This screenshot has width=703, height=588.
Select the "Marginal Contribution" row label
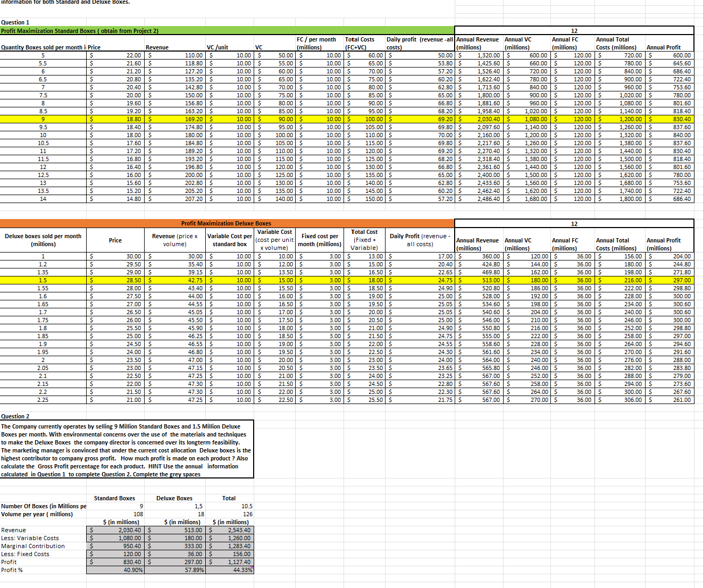click(33, 546)
